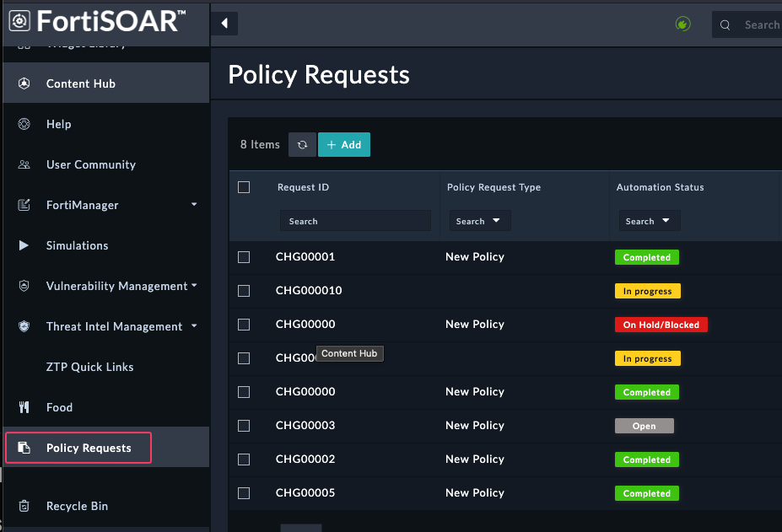Click the Content Hub sidebar icon

pos(24,83)
